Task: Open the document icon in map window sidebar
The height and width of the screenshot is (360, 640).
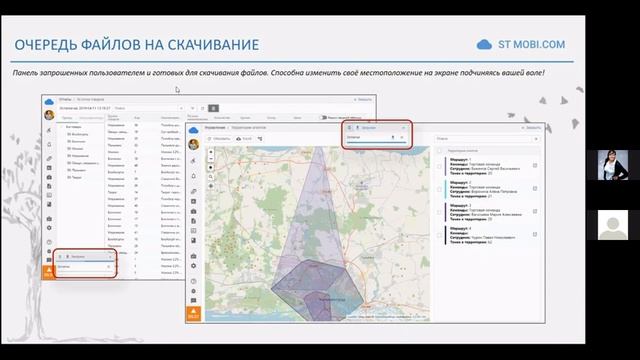Action: click(193, 221)
